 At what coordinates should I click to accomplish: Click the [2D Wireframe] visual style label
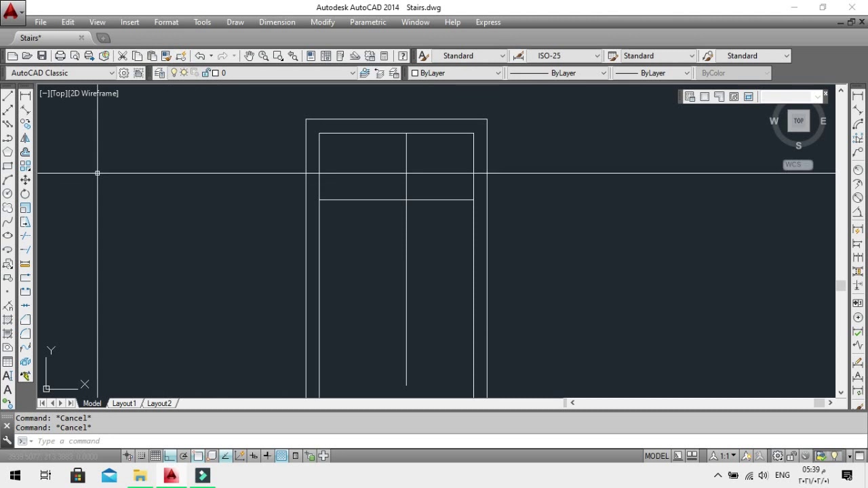(x=93, y=94)
